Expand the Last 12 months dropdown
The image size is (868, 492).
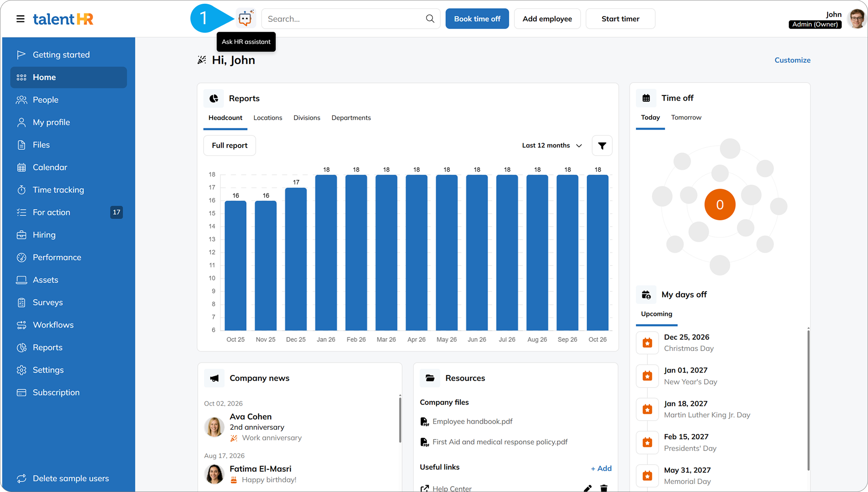pos(552,146)
